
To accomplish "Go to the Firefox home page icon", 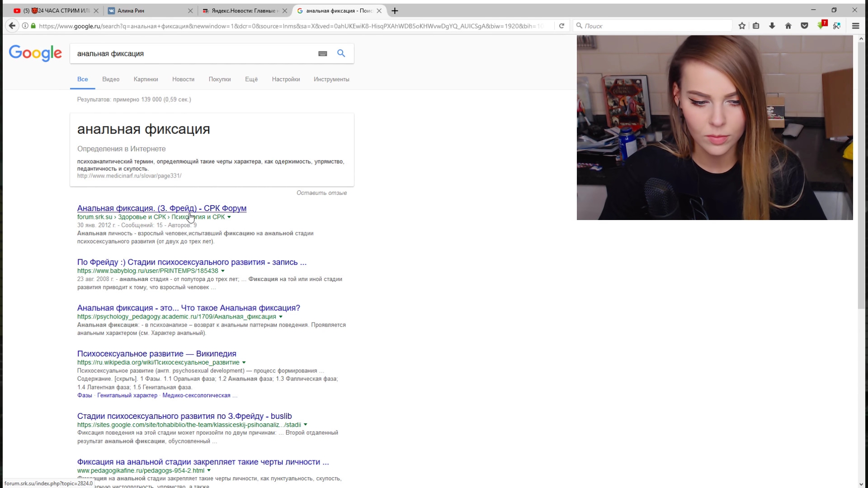I will [x=788, y=26].
